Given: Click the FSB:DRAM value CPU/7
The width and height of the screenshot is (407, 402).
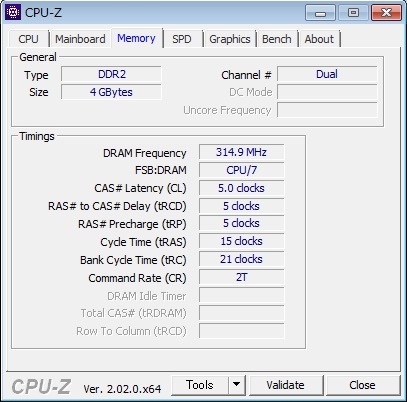Looking at the screenshot, I should [x=242, y=170].
